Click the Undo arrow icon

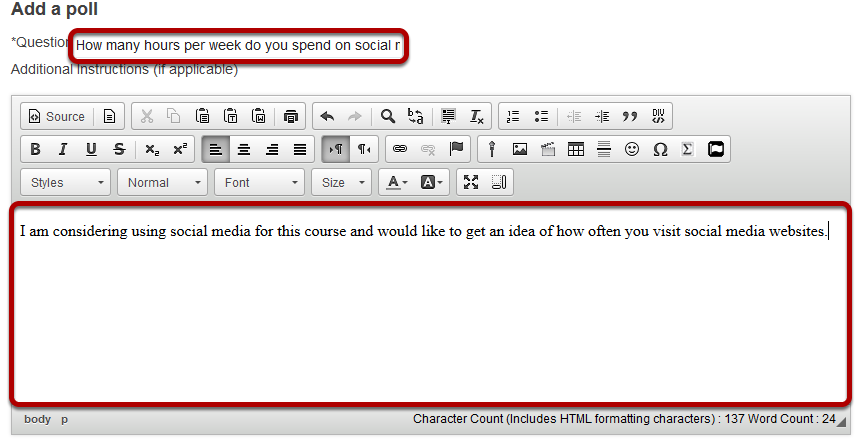(327, 116)
